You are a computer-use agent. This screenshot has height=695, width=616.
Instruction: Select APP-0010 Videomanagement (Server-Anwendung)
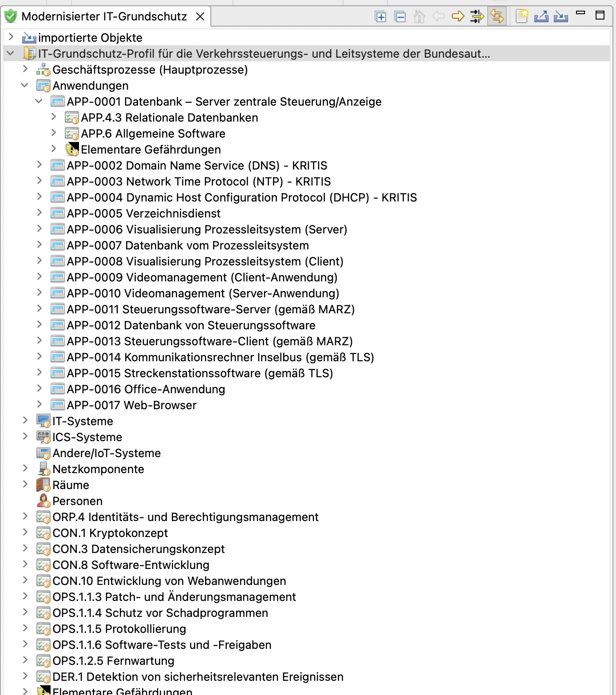tap(203, 293)
